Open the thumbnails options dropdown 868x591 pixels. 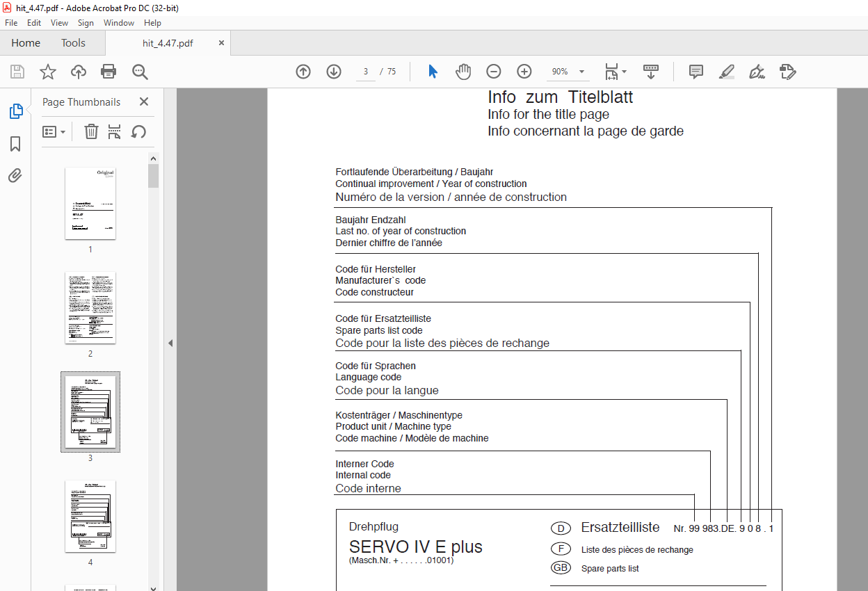coord(54,131)
